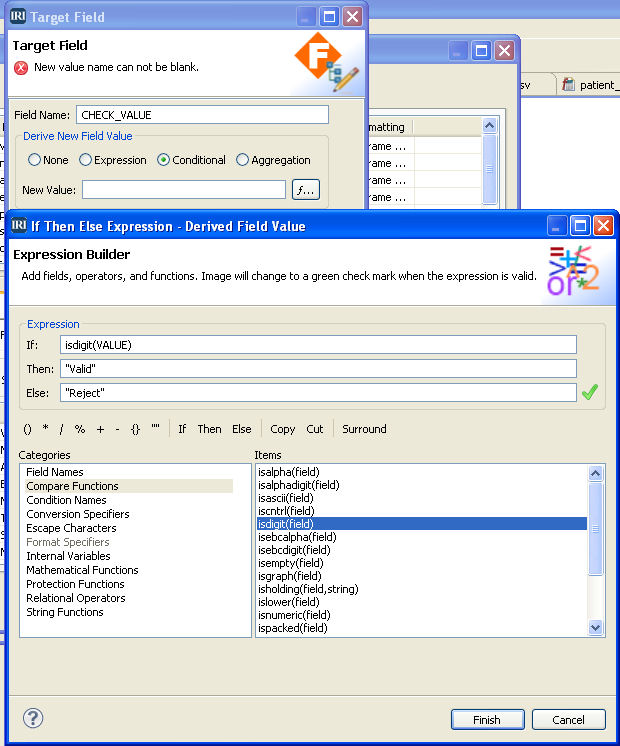Select Internal Variables category
Viewport: 620px width, 746px height.
click(68, 556)
